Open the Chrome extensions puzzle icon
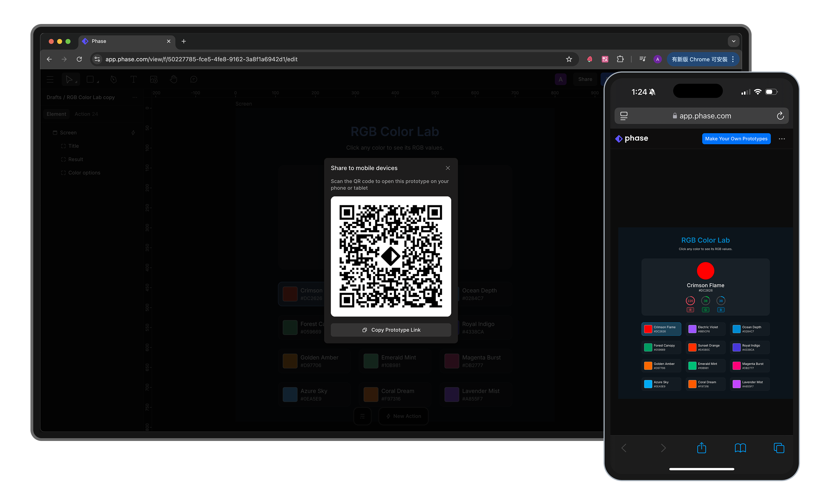 pos(620,59)
